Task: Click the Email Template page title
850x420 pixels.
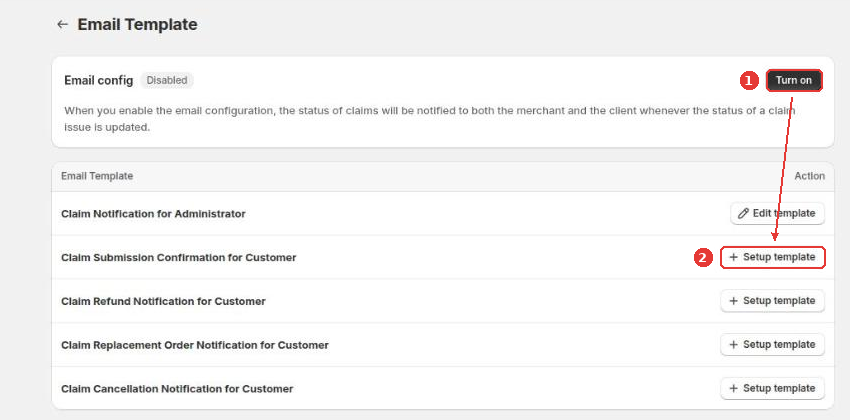Action: pyautogui.click(x=137, y=24)
